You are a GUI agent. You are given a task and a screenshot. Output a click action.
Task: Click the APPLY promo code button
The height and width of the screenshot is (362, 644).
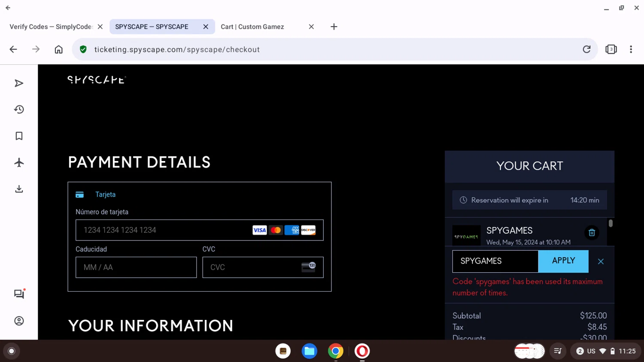(563, 261)
